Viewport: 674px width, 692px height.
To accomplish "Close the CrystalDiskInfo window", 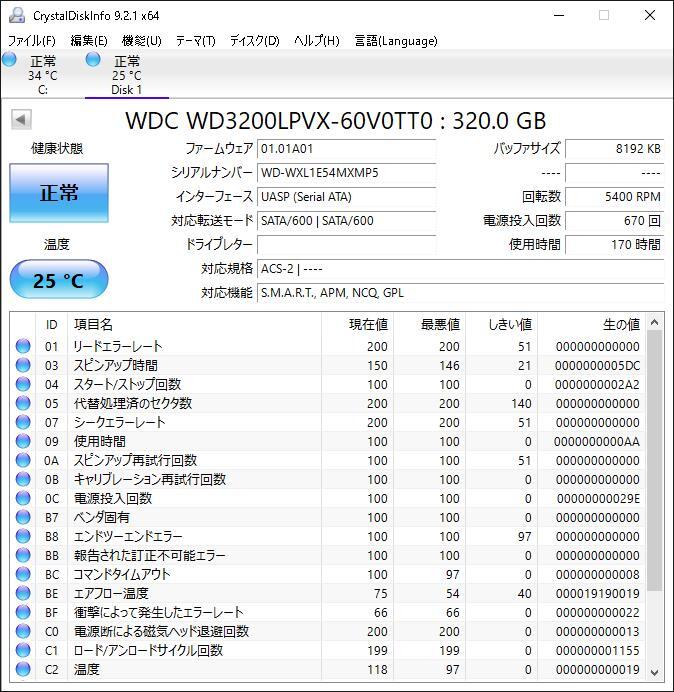I will point(650,15).
